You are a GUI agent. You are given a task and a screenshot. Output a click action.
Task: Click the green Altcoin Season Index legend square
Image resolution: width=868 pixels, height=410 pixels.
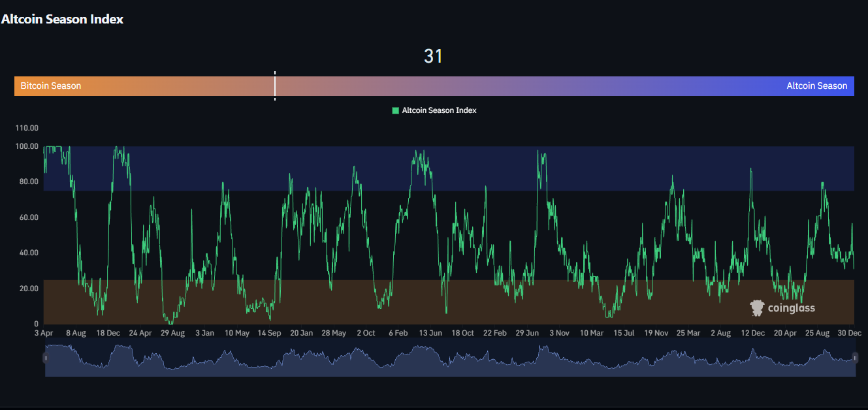[395, 110]
